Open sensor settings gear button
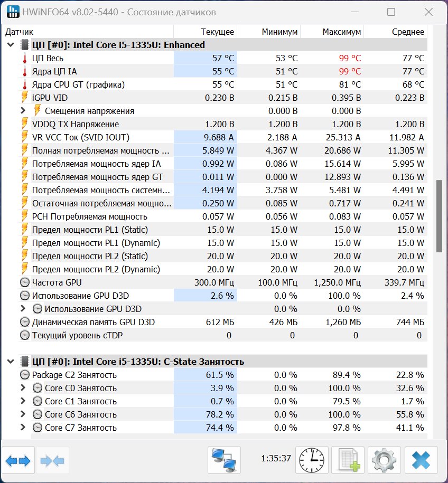Image resolution: width=448 pixels, height=483 pixels. pos(384,460)
